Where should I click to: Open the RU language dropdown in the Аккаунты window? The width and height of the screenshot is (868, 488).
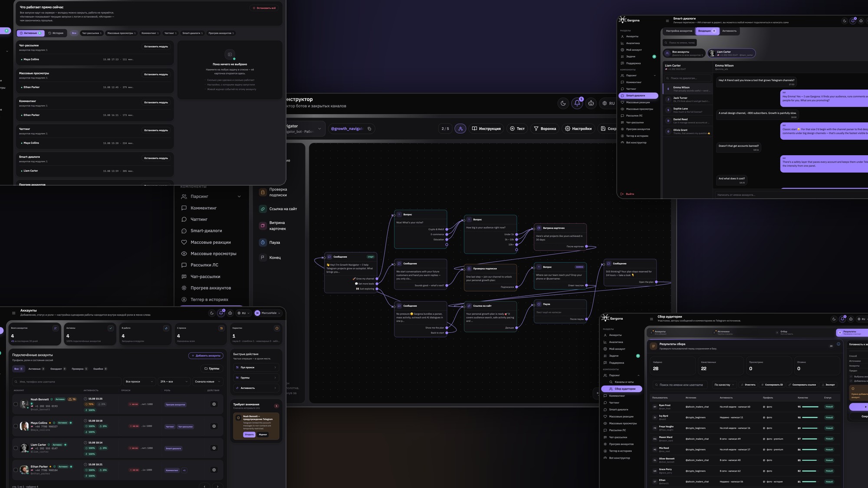[x=243, y=313]
